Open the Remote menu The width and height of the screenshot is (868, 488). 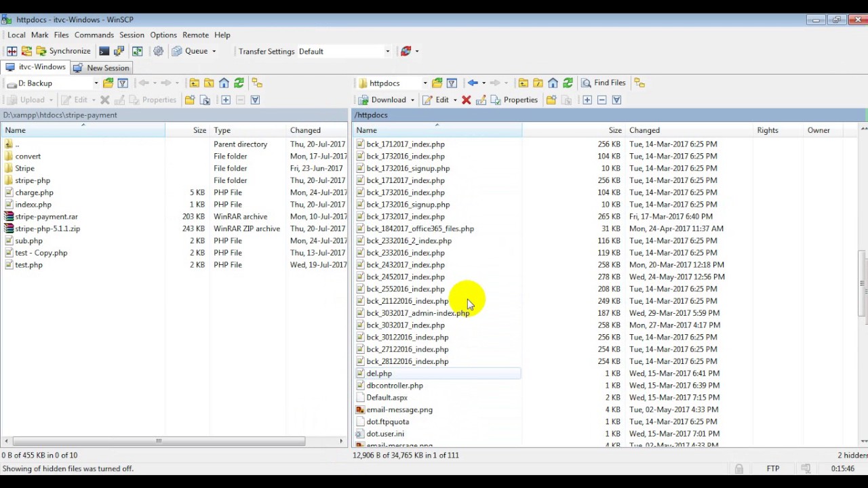click(195, 35)
